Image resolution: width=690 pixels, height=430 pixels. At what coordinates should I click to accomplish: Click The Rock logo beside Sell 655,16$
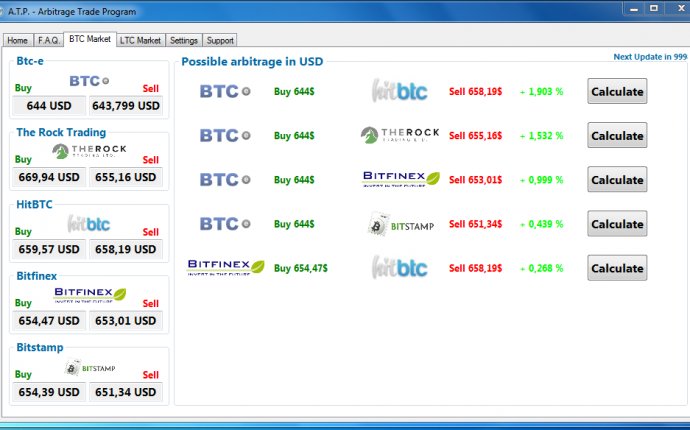click(400, 135)
